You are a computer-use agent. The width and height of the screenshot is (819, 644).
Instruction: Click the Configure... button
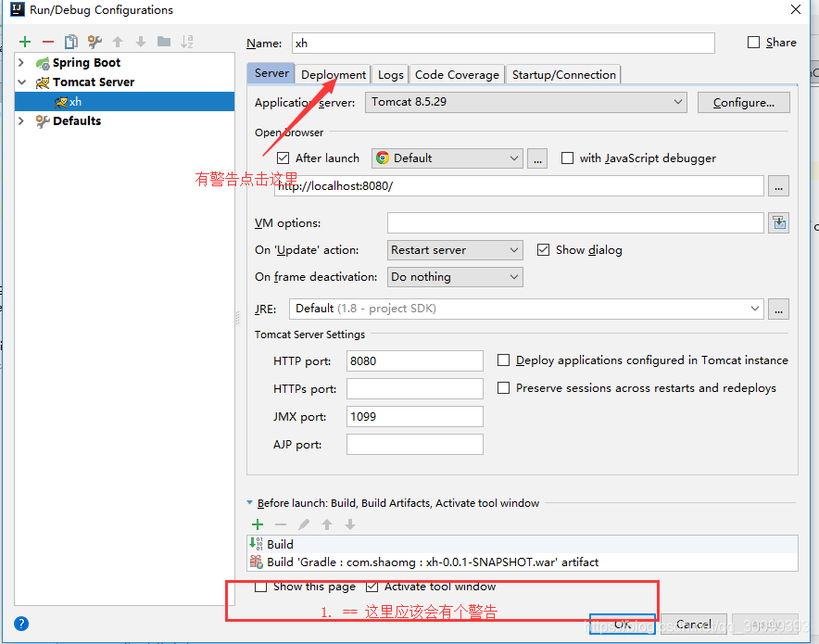pyautogui.click(x=744, y=102)
